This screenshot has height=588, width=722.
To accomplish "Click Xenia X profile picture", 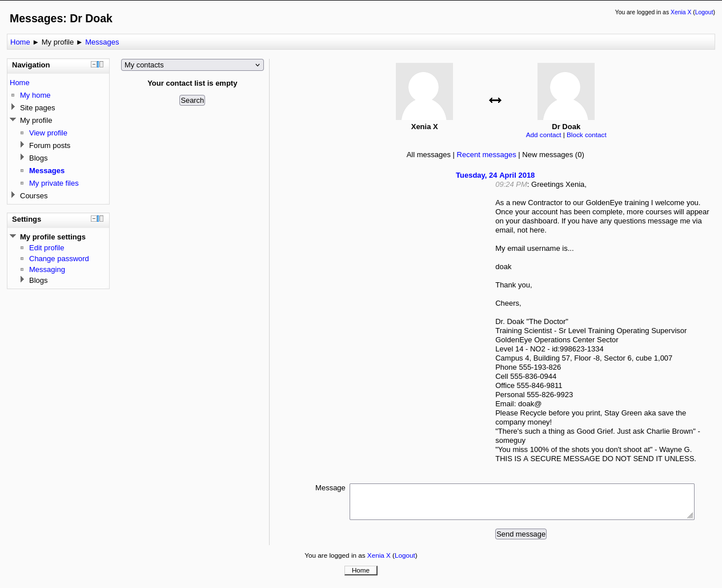I will pyautogui.click(x=424, y=91).
